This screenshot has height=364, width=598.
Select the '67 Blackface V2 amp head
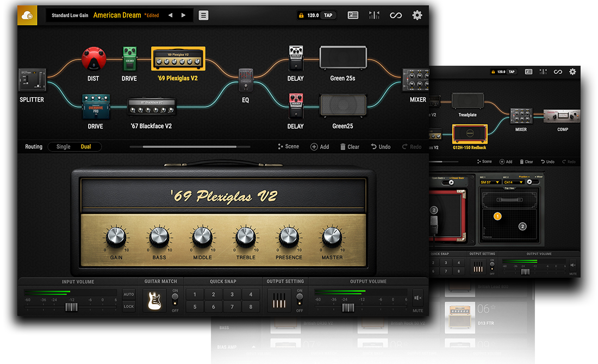pos(152,107)
